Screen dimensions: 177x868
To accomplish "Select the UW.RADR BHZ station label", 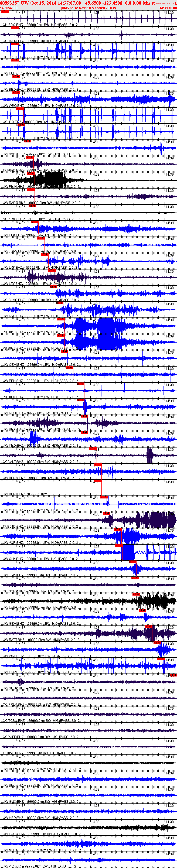I will click(x=42, y=203).
